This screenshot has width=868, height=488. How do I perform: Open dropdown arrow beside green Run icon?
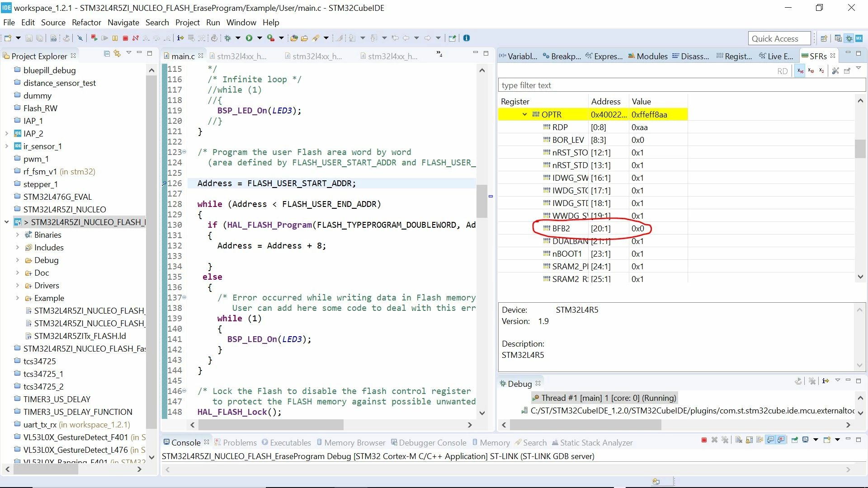(x=259, y=38)
